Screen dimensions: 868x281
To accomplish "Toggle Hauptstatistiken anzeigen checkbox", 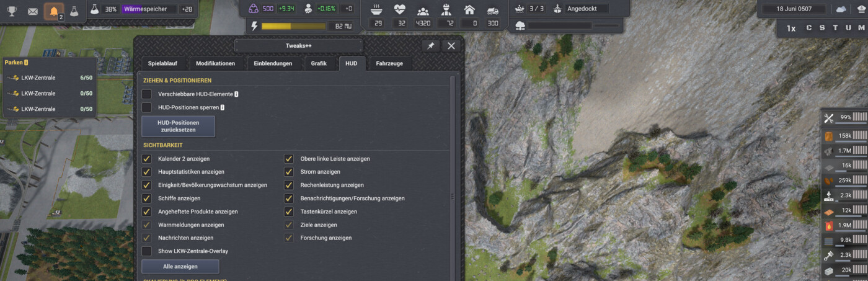I will coord(146,172).
